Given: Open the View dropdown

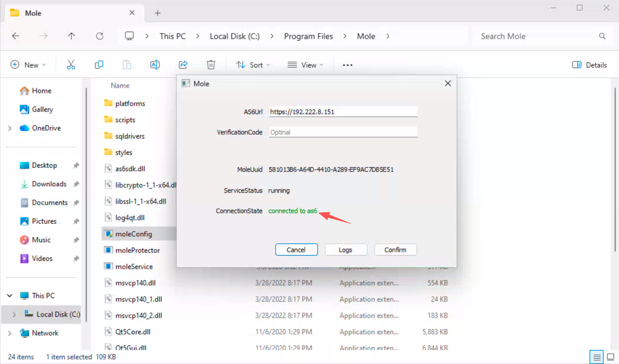Looking at the screenshot, I should tap(305, 65).
